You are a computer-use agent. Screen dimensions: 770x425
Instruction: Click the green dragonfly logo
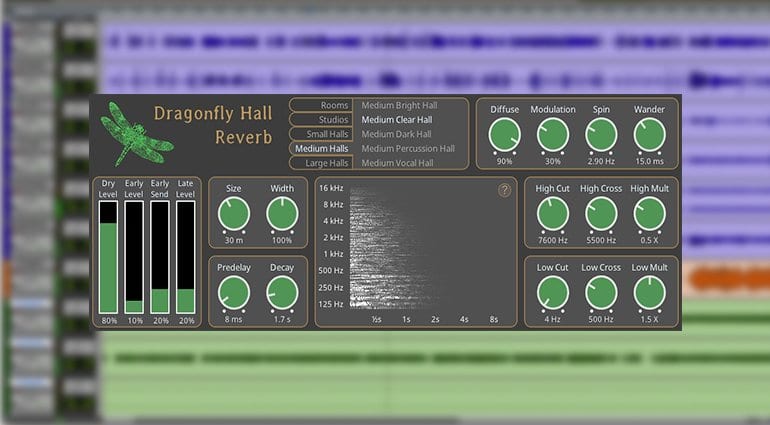tap(137, 133)
